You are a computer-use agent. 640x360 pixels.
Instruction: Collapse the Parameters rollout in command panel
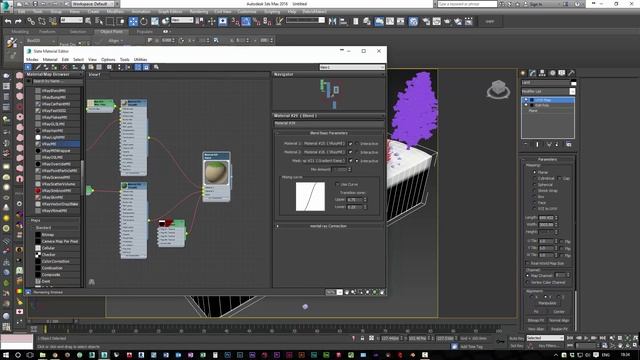(547, 159)
